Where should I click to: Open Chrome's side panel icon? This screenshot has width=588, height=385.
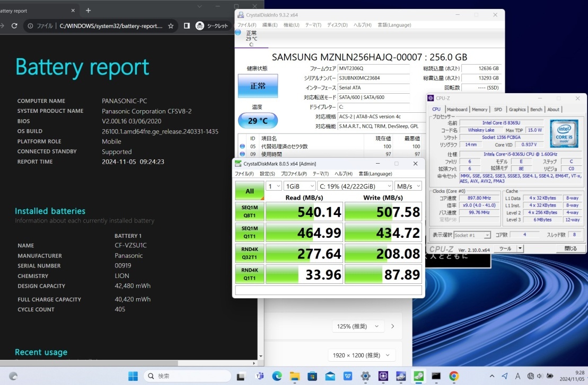tap(187, 26)
